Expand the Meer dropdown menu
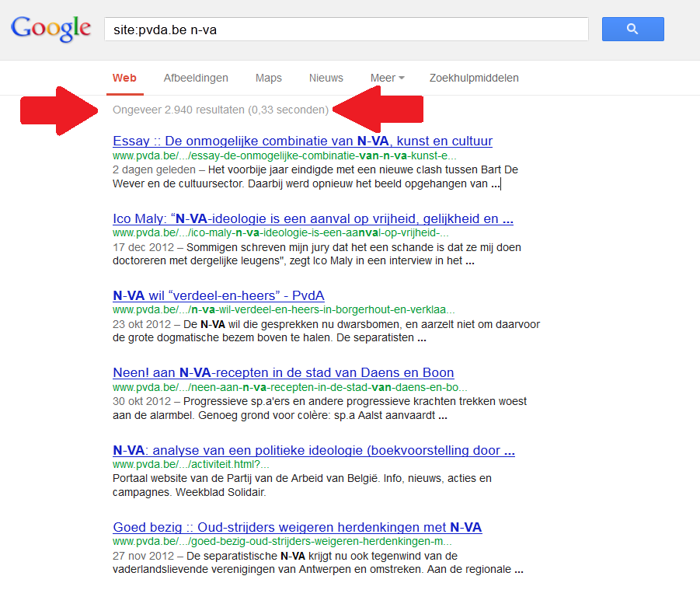This screenshot has height=590, width=700. [x=387, y=78]
